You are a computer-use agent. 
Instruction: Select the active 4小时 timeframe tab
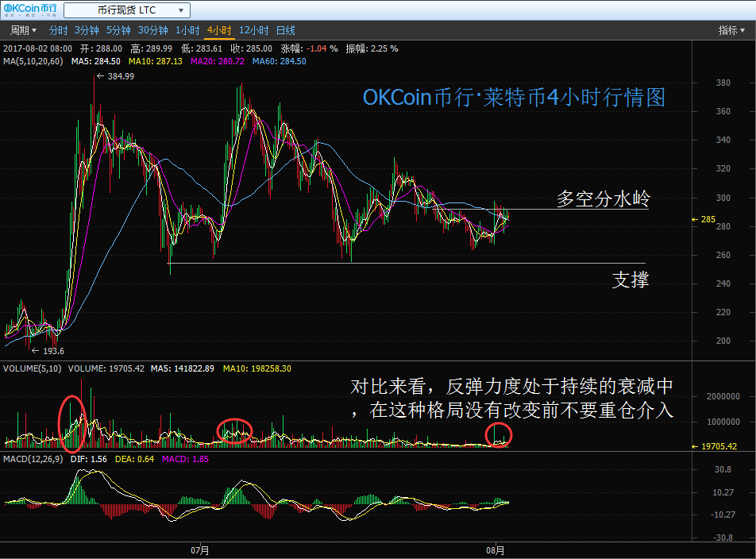(218, 30)
